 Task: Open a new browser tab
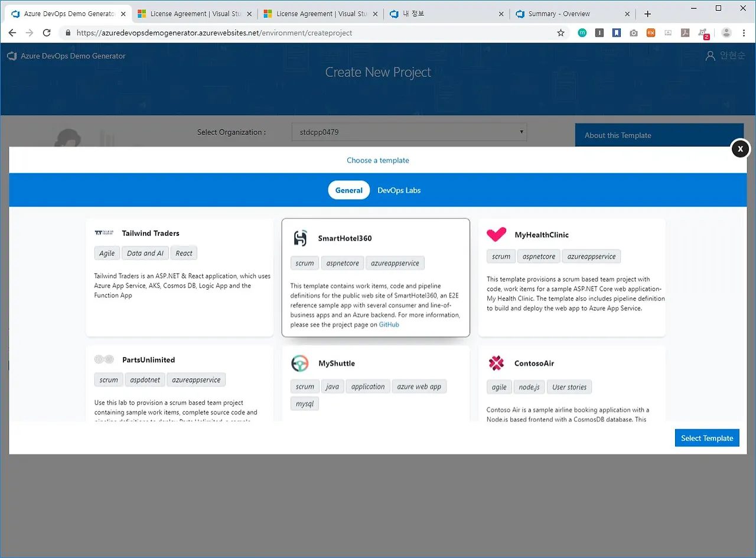(x=647, y=14)
